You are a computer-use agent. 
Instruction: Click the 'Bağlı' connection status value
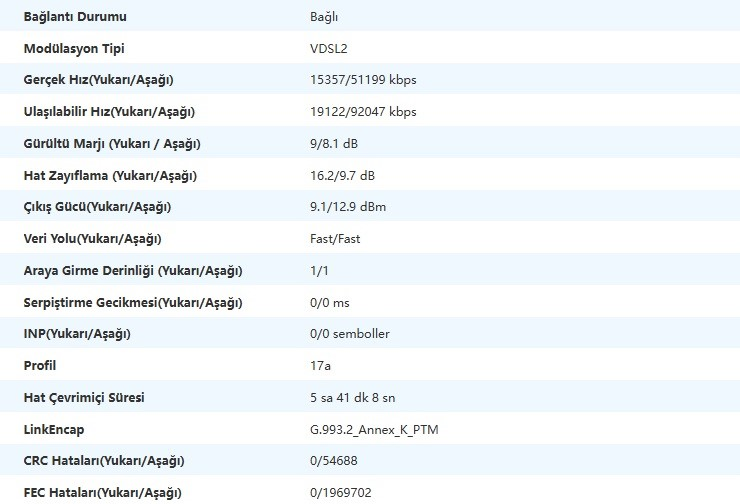[x=324, y=17]
